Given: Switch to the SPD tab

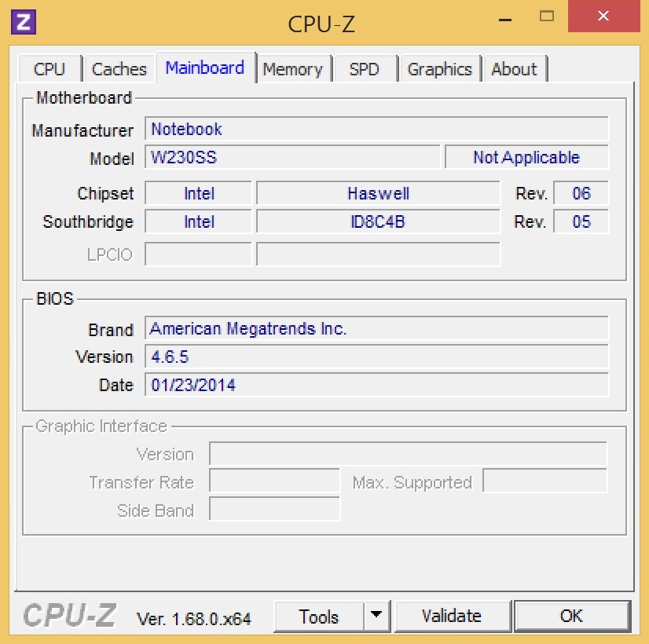Looking at the screenshot, I should click(x=365, y=68).
